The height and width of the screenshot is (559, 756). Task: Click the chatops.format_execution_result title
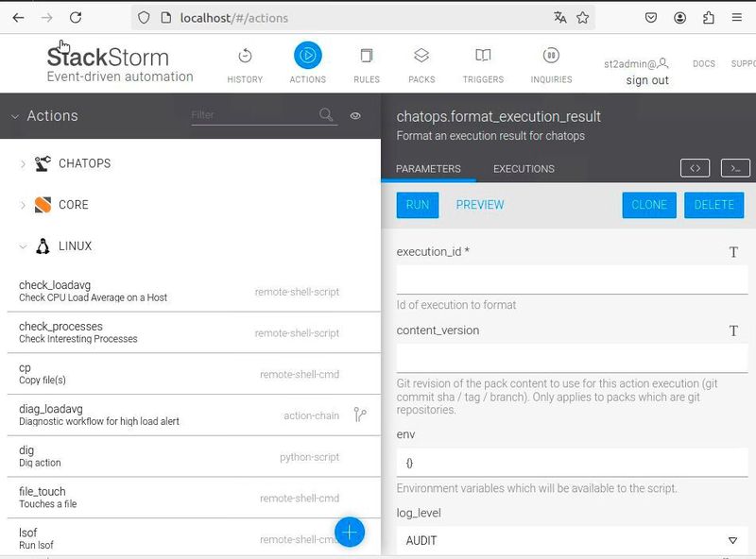click(499, 117)
